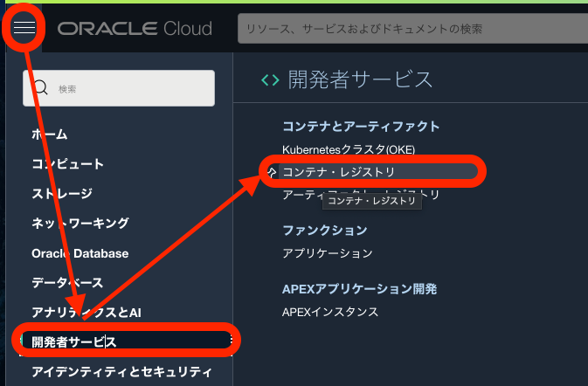Viewport: 588px width, 386px height.
Task: Open Kubernetesクラスタ(OKE) link
Action: (349, 149)
